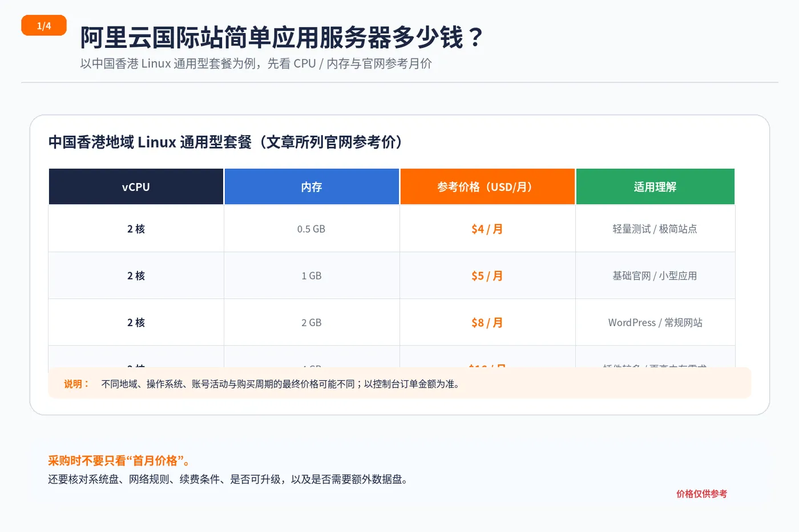
Task: Click the 1/4 page indicator badge
Action: tap(44, 26)
